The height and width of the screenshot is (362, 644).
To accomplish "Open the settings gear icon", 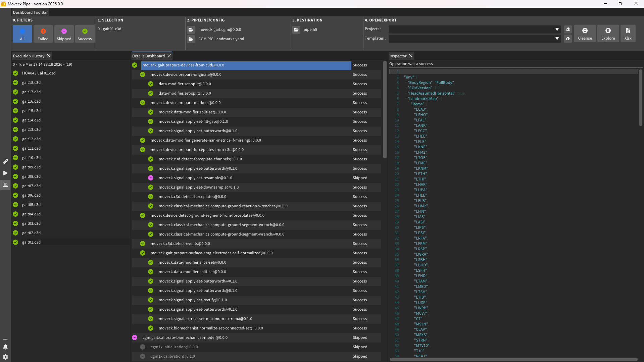I will click(x=5, y=357).
